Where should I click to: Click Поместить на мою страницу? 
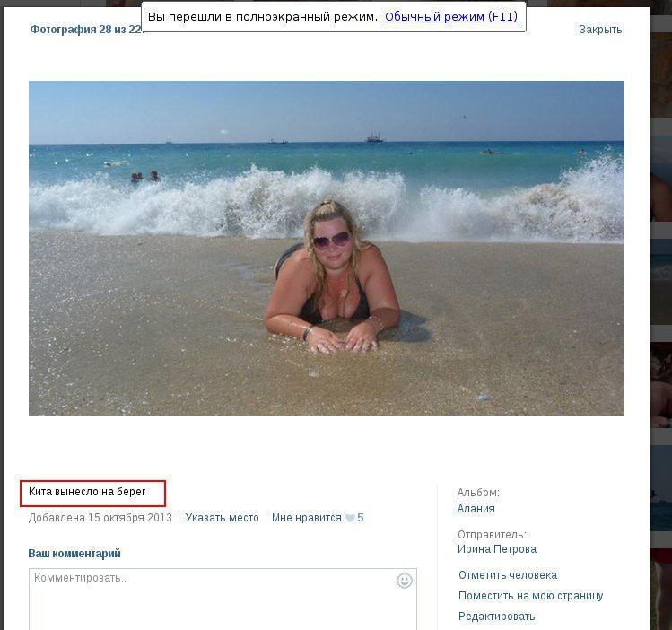coord(530,596)
